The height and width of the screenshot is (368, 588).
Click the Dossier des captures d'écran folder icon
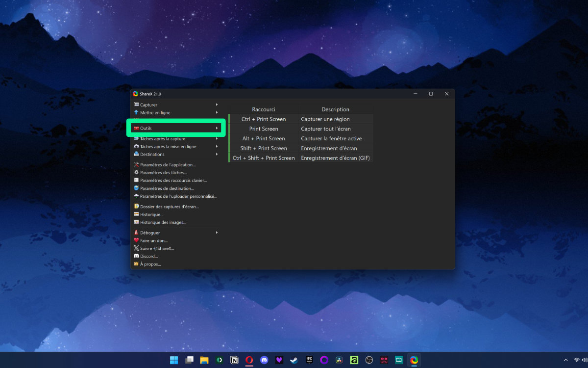[x=136, y=207]
